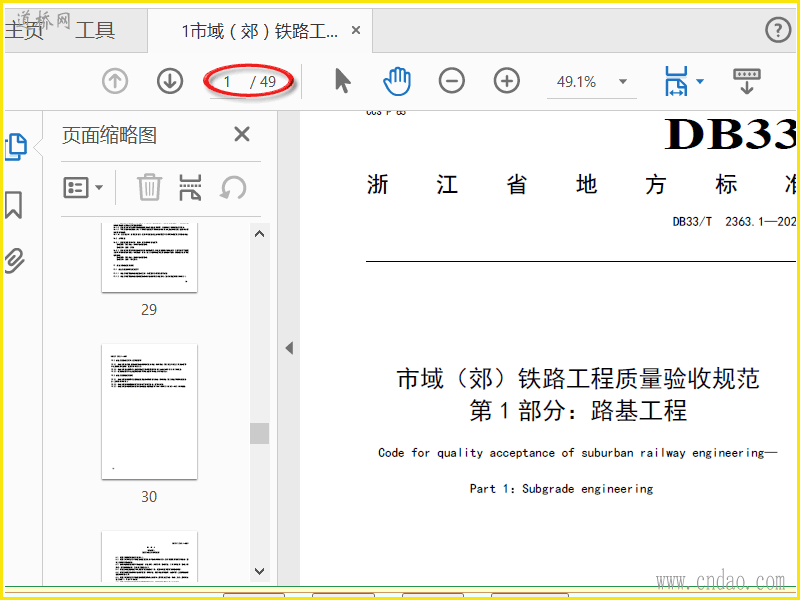Open the 工具 tab
Viewport: 800px width, 600px height.
[95, 30]
